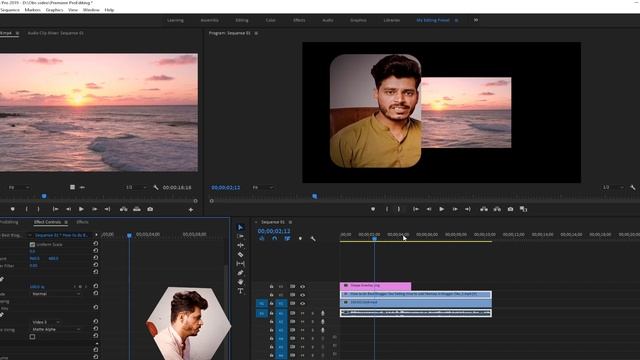The image size is (640, 360).
Task: Select the Hand tool
Action: point(240,282)
